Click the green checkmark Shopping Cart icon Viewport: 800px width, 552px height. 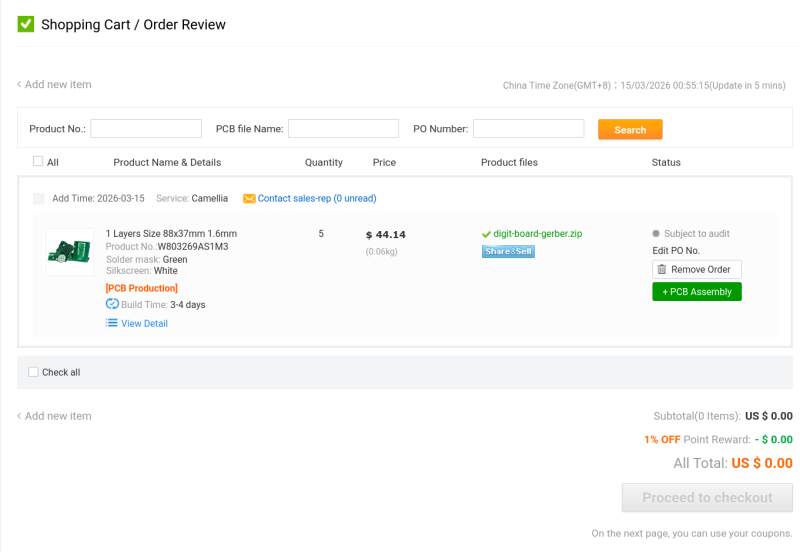pos(26,24)
